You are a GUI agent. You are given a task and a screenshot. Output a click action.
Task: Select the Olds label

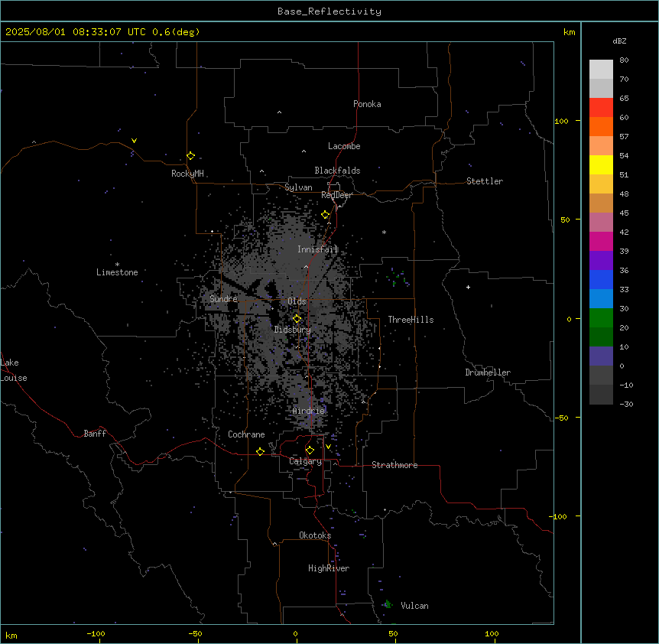tap(297, 301)
